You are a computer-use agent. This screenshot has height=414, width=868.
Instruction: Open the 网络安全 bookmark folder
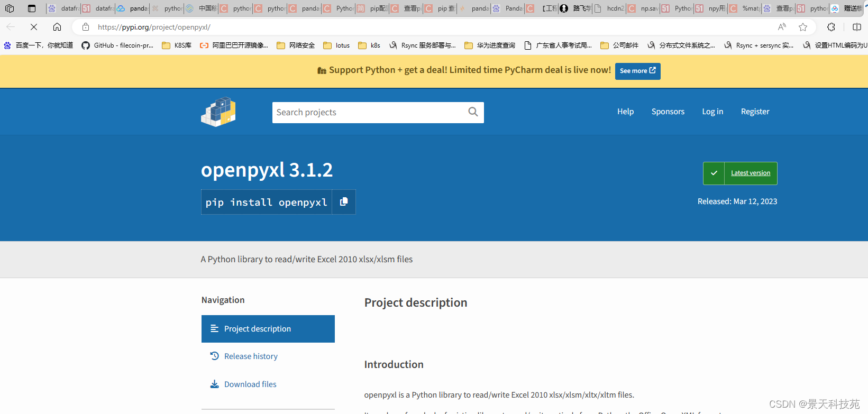[296, 45]
